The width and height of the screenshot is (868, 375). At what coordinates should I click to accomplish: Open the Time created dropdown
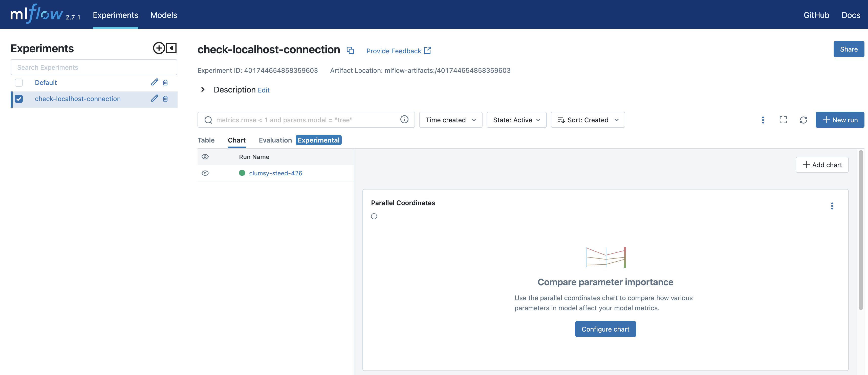[450, 120]
